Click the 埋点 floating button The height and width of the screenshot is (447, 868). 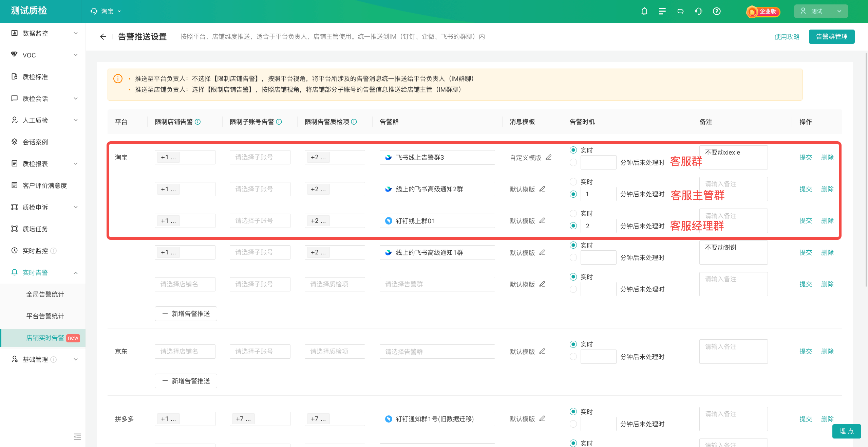(847, 431)
